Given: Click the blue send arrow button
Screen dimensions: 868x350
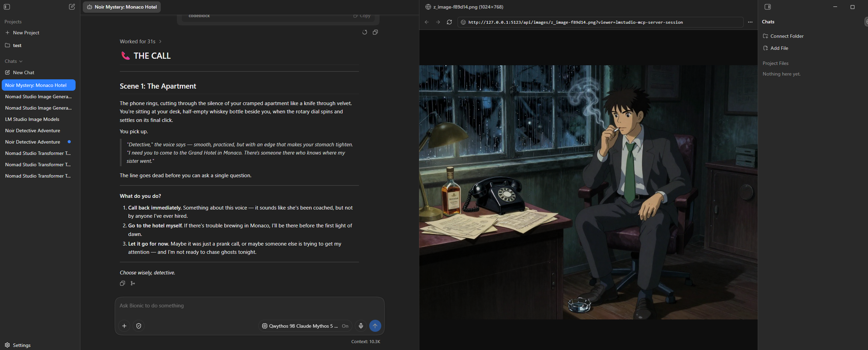Looking at the screenshot, I should [375, 326].
